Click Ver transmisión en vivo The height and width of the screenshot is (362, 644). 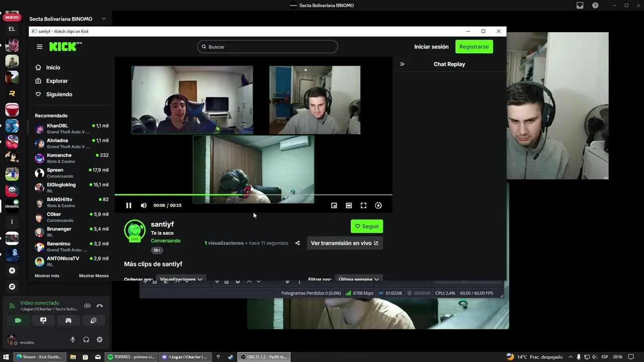pos(345,243)
